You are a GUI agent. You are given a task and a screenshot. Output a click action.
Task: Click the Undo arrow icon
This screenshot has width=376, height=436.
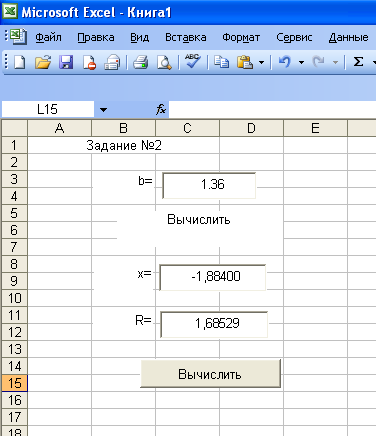coord(285,62)
